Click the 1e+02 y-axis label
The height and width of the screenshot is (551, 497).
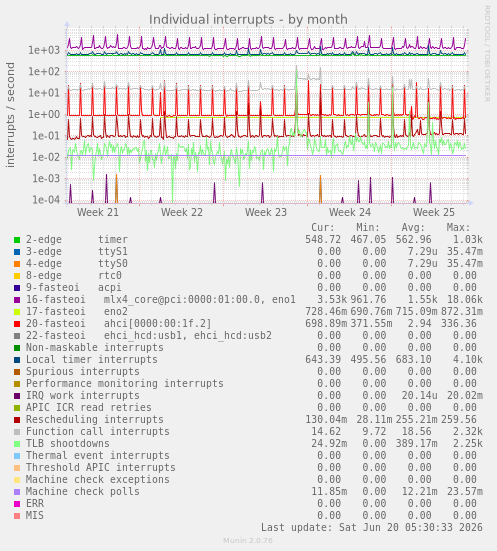tap(44, 72)
